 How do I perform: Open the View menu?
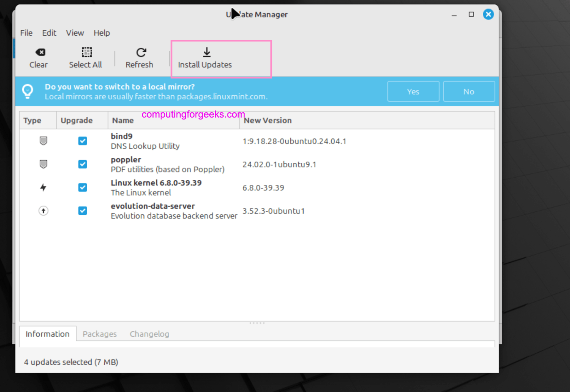[75, 33]
